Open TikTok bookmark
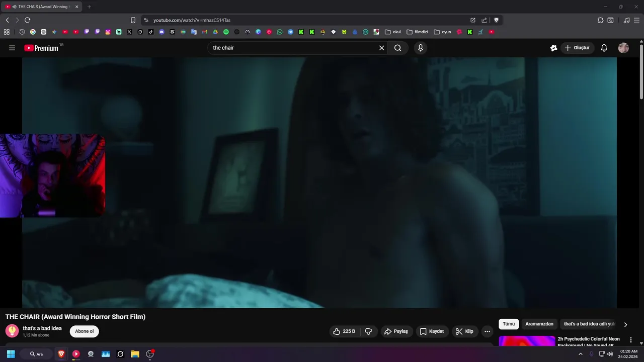 (x=151, y=32)
